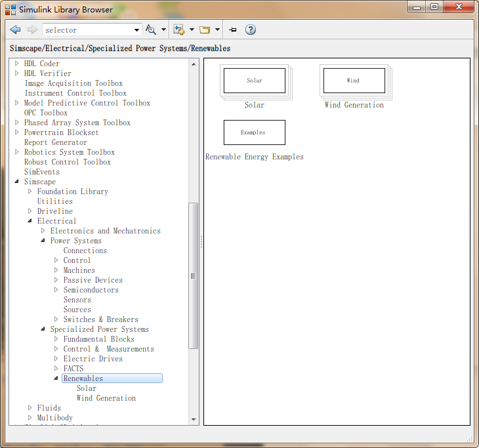Open the search history dropdown
Screen dimensions: 479x448
pos(137,30)
